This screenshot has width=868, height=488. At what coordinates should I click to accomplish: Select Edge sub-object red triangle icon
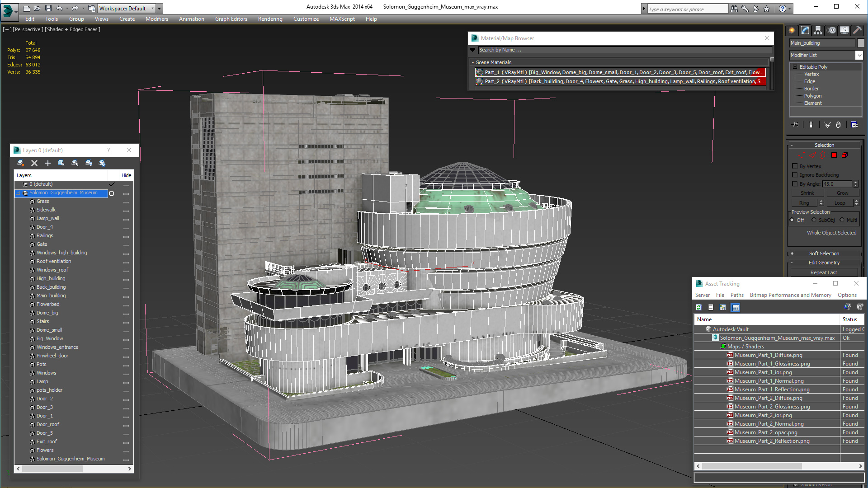(x=812, y=155)
